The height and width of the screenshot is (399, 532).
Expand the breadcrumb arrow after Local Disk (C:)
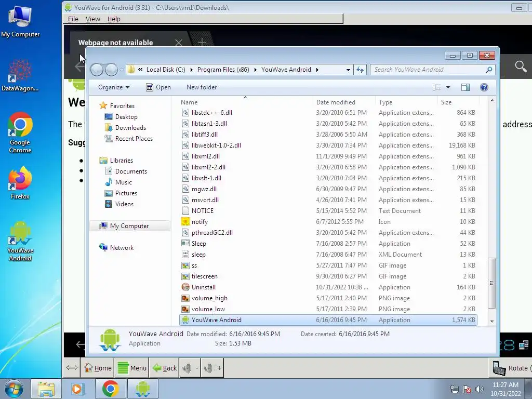191,70
